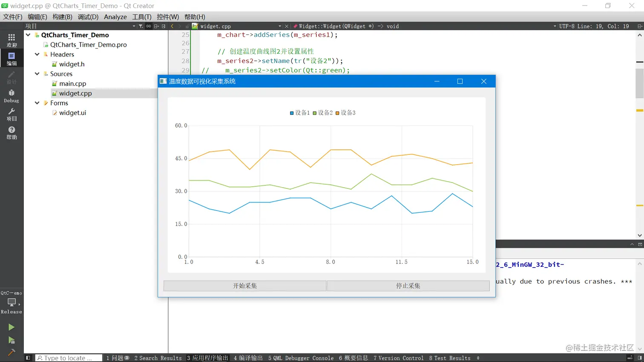Viewport: 644px width, 362px height.
Task: Open the UTF-8 encoding selector
Action: point(566,26)
